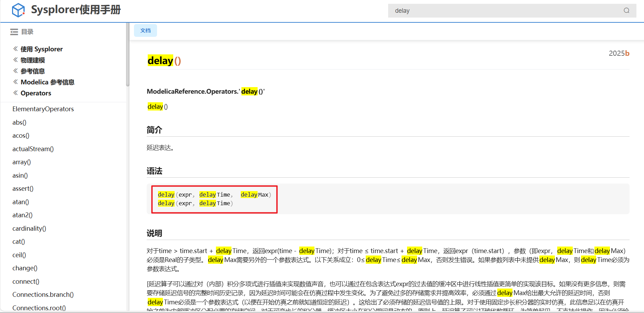Open 参考信息 in the table of contents

coord(33,71)
